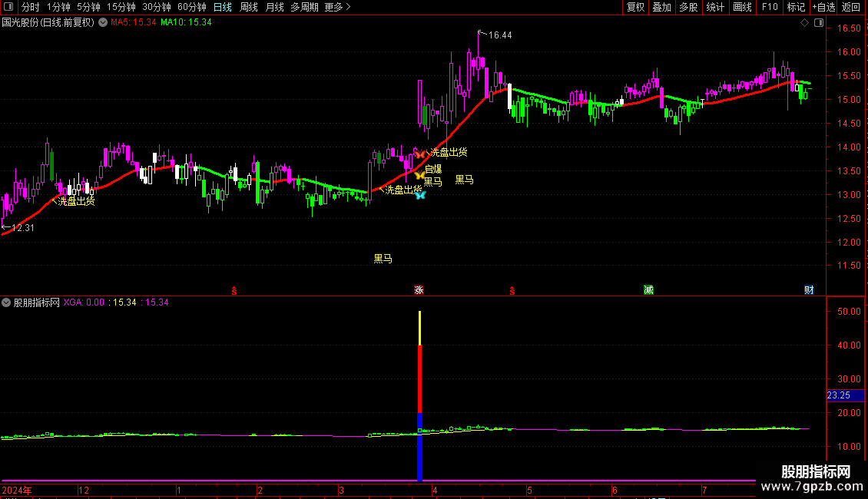Toggle the right side panel icon

(x=819, y=23)
